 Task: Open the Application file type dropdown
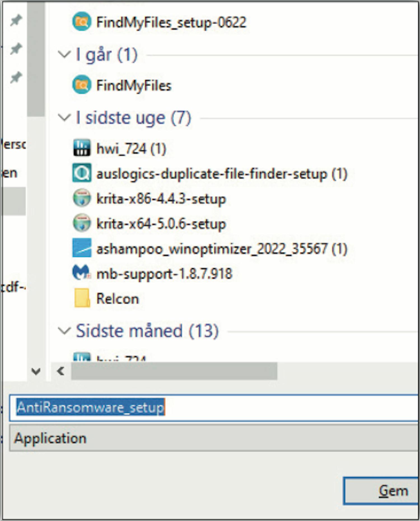pyautogui.click(x=214, y=438)
